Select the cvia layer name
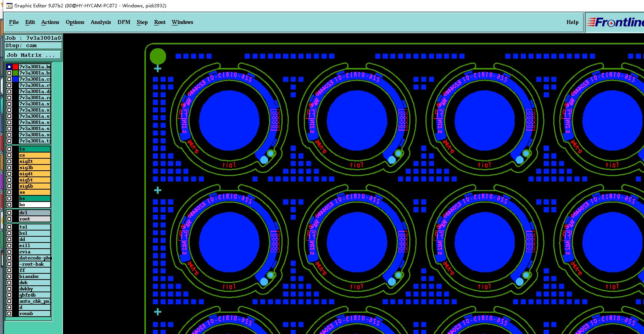Image resolution: width=644 pixels, height=334 pixels. 35,252
